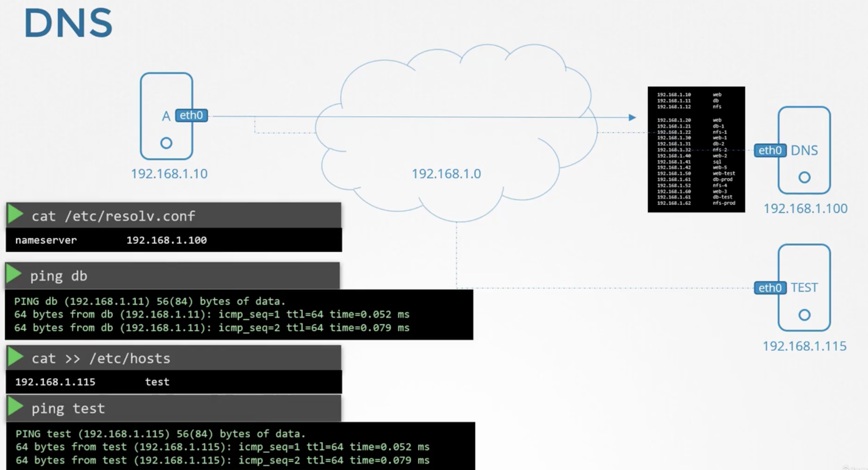
Task: Click the TEST label beside eth0
Action: point(804,287)
